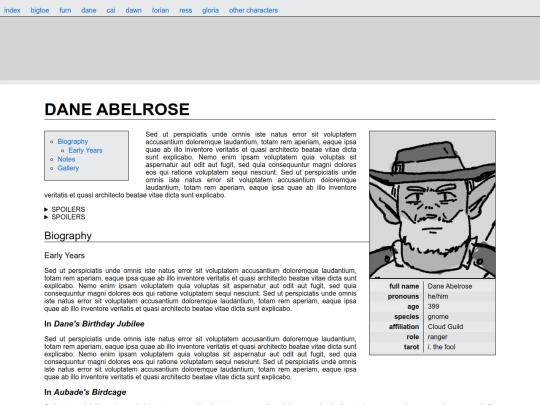Select the full name value Dane Abelrose

click(x=450, y=286)
